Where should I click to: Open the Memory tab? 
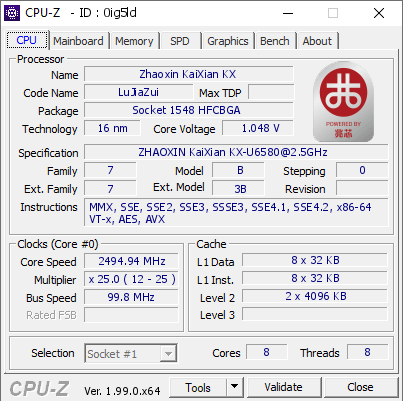(134, 41)
